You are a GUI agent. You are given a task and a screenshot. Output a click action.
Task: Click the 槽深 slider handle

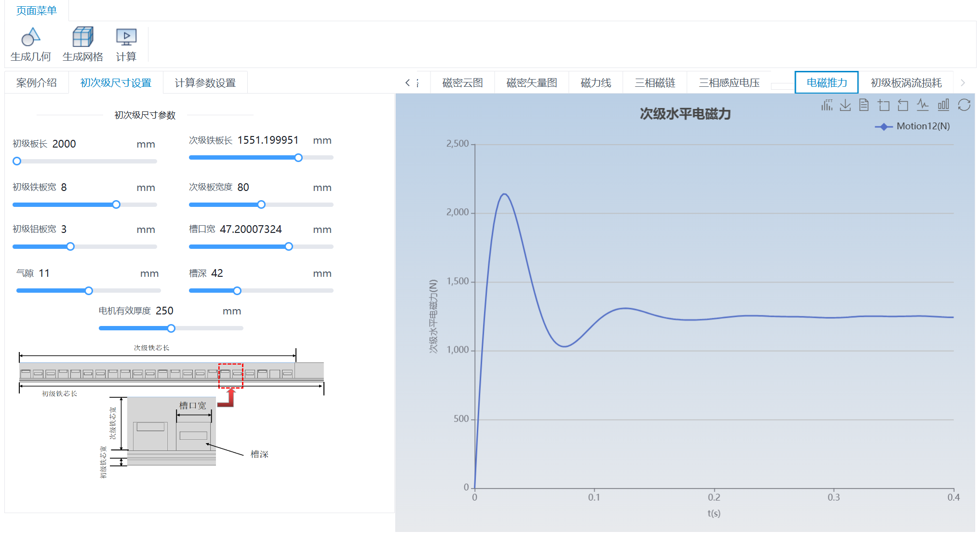click(237, 291)
